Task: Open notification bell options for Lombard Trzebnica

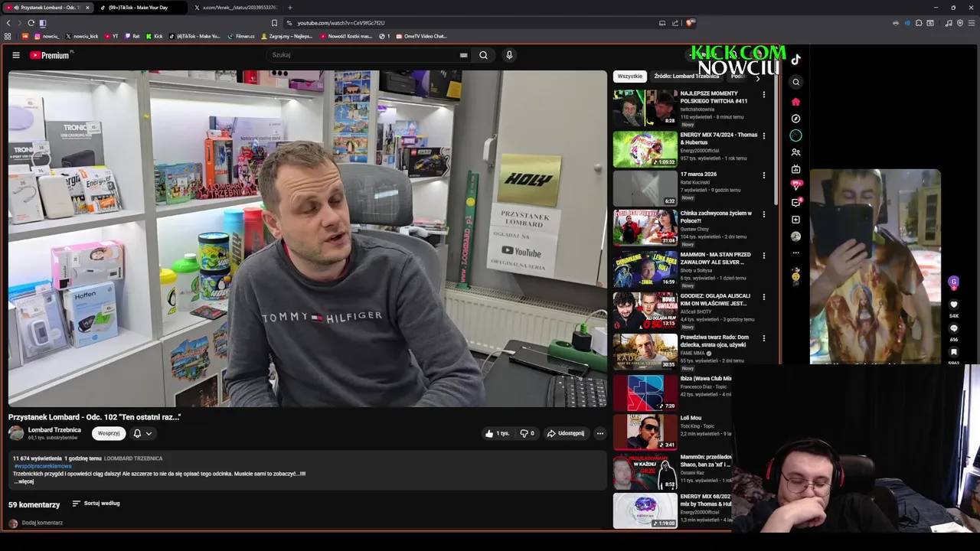Action: pyautogui.click(x=142, y=433)
